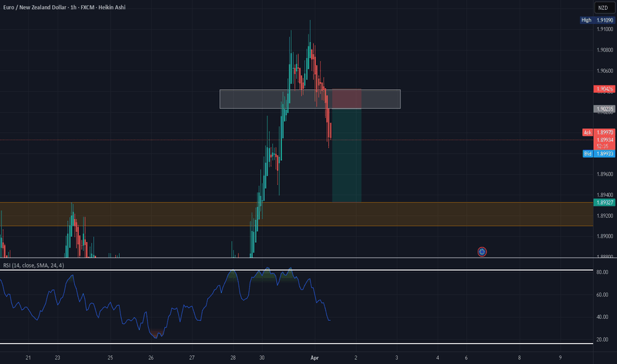The width and height of the screenshot is (617, 364).
Task: Click the date 8 on the time axis
Action: click(520, 357)
